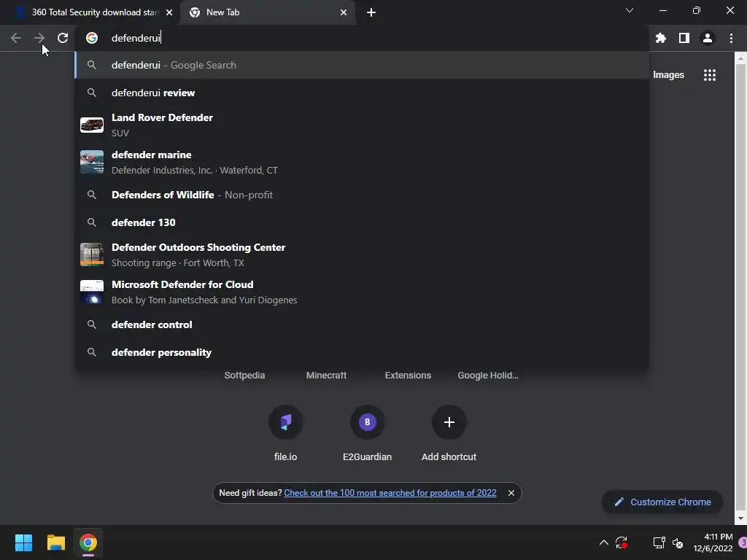Viewport: 747px width, 560px height.
Task: Click the Defender Outdoors Shooting Center thumbnail
Action: pos(92,254)
